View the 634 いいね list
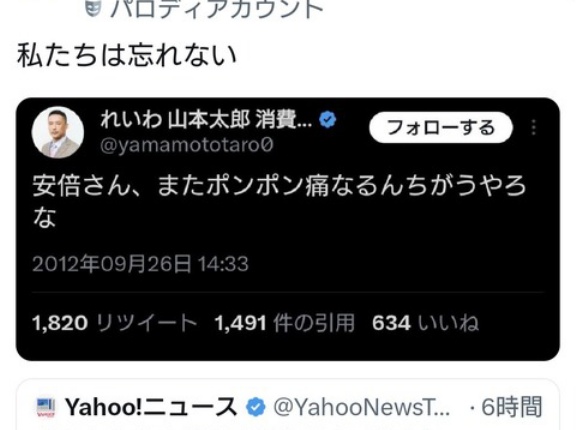The height and width of the screenshot is (430, 576). pyautogui.click(x=425, y=323)
